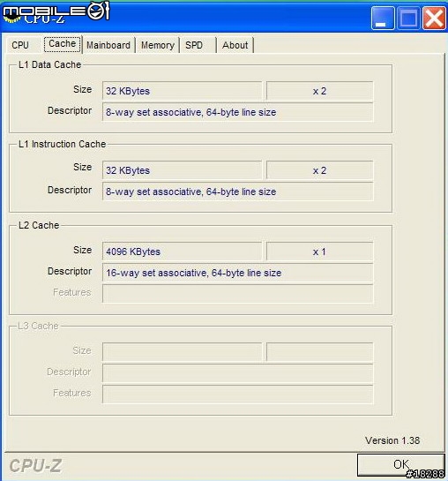Click the L1 Instruction Cache size field
The height and width of the screenshot is (481, 448).
click(182, 170)
